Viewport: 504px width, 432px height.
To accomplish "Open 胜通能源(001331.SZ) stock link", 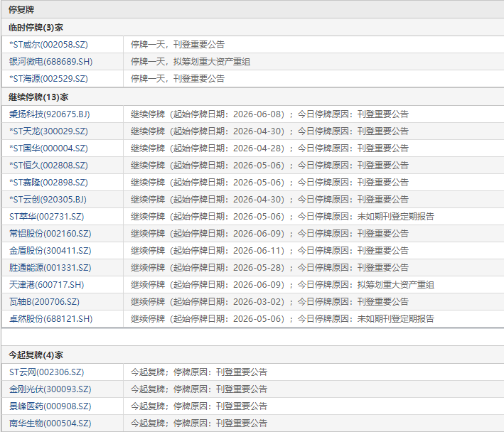I will [x=50, y=268].
